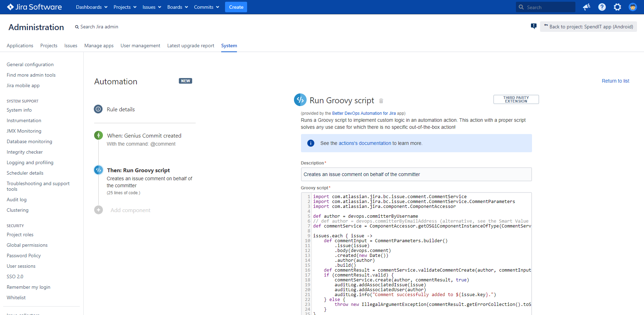Image resolution: width=644 pixels, height=315 pixels.
Task: Open Whitelist page
Action: [x=16, y=297]
